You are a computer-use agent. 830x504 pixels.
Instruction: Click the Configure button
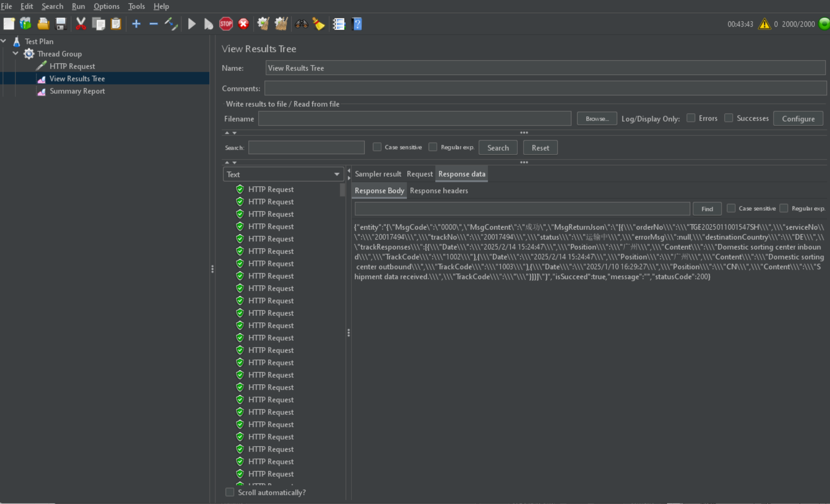point(798,119)
